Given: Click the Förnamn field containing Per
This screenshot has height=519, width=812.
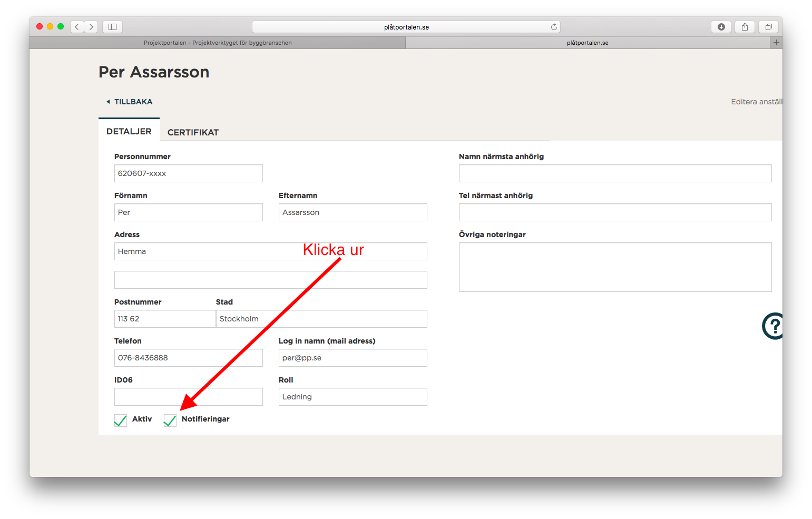Looking at the screenshot, I should tap(189, 212).
